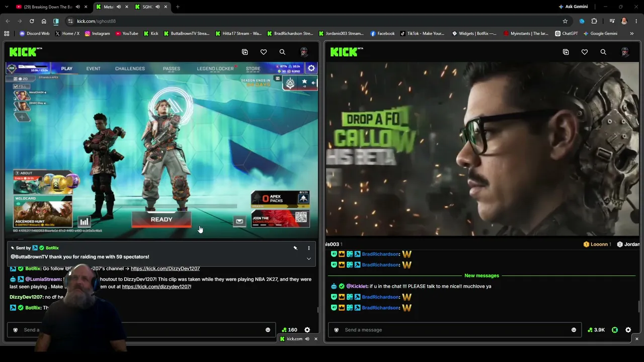644x362 pixels.
Task: Open Apex game settings gear
Action: (x=311, y=68)
